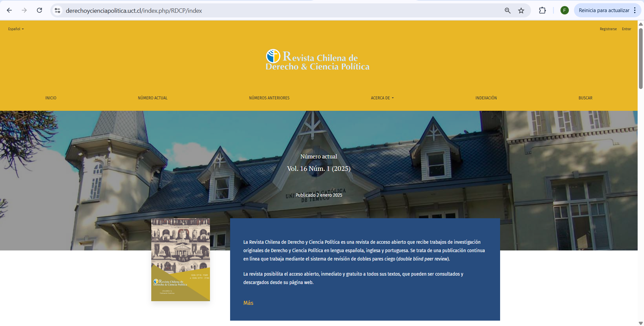Open the Indexación page
The height and width of the screenshot is (326, 644).
coord(486,98)
